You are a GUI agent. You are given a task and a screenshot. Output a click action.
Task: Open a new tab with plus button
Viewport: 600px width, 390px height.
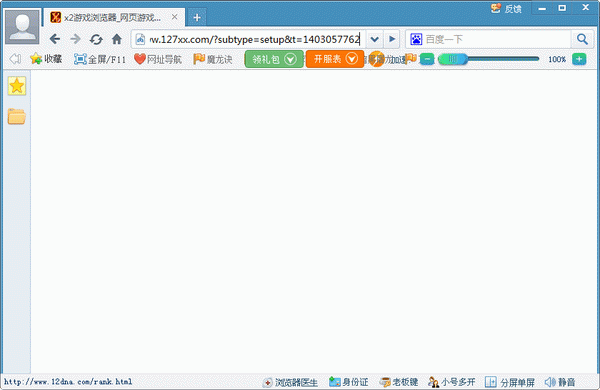click(x=197, y=17)
